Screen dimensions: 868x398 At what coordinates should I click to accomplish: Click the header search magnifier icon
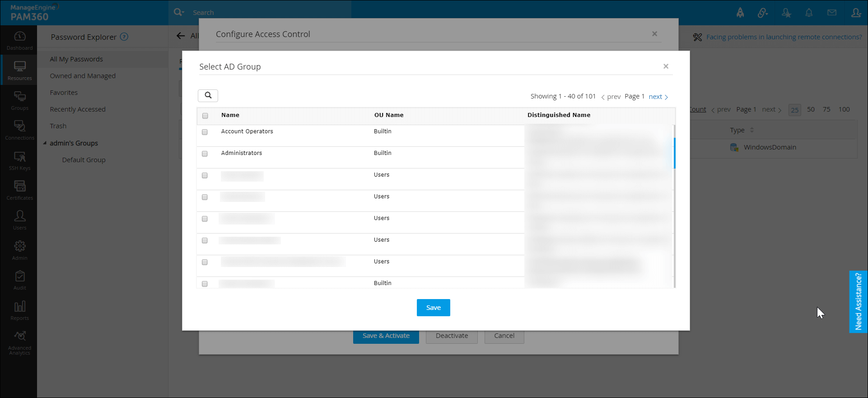179,12
